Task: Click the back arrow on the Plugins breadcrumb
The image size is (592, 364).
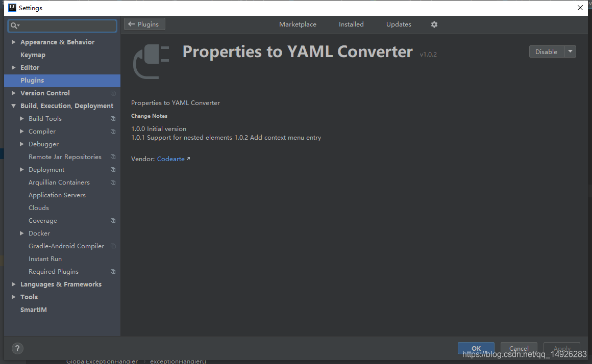Action: [x=133, y=24]
